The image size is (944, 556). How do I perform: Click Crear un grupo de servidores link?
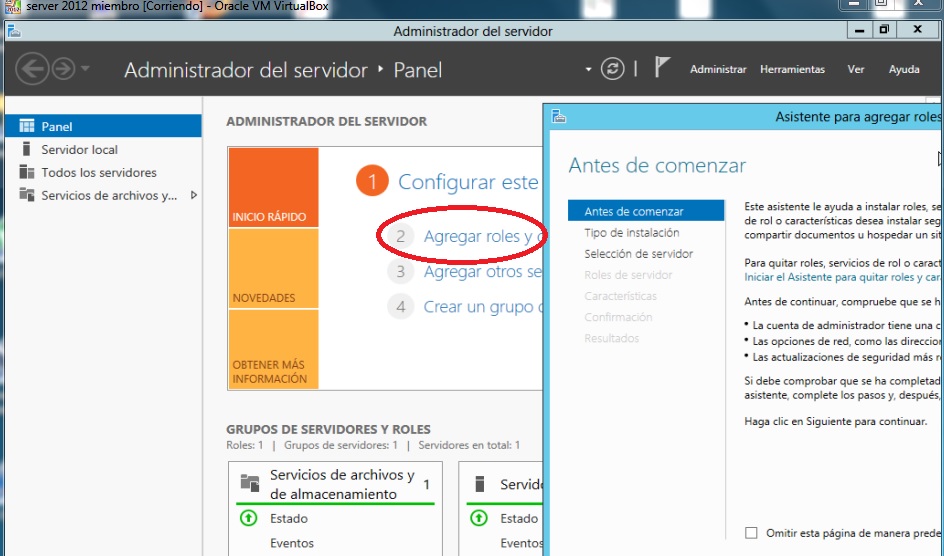click(482, 307)
